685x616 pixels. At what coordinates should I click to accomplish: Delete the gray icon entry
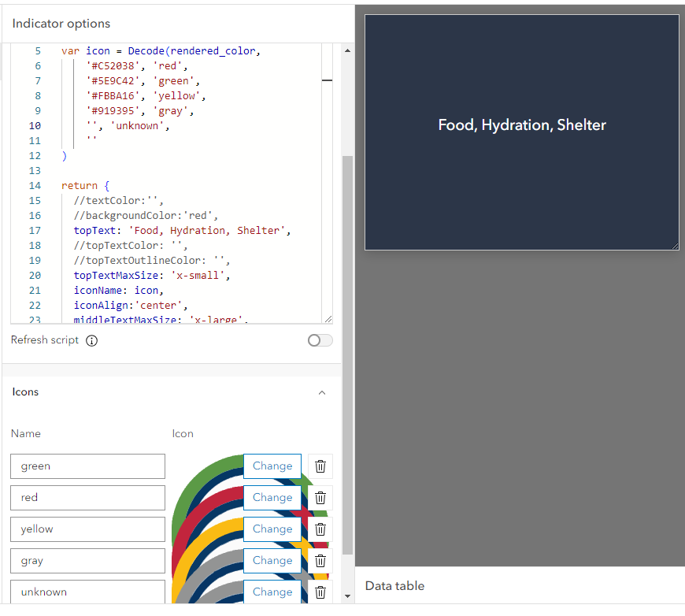click(x=320, y=560)
